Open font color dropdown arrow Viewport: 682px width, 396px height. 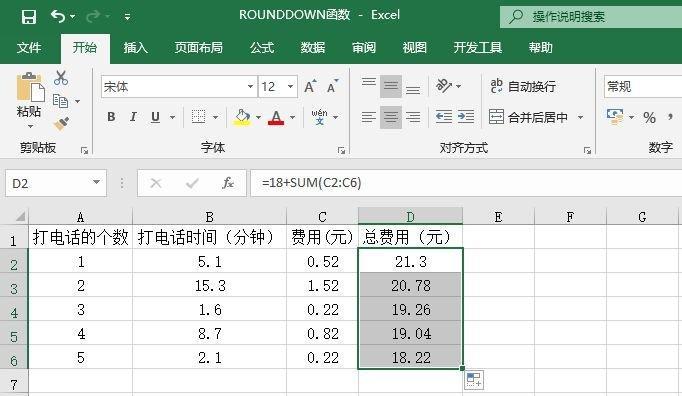(x=292, y=117)
